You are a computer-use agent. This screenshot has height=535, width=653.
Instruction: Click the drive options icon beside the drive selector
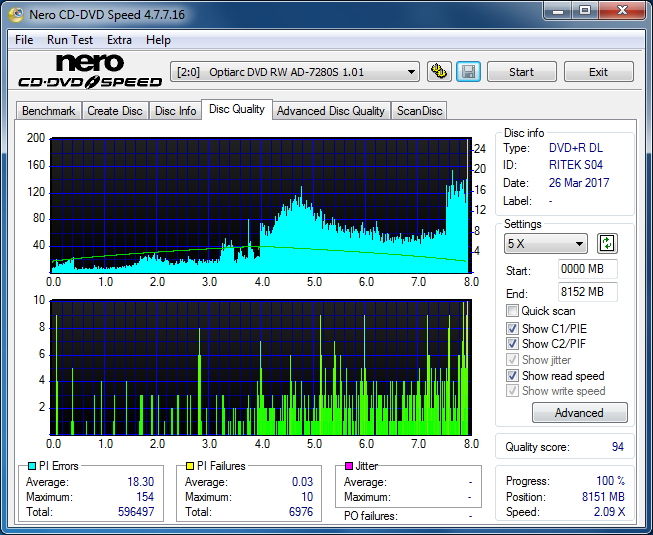[x=438, y=72]
